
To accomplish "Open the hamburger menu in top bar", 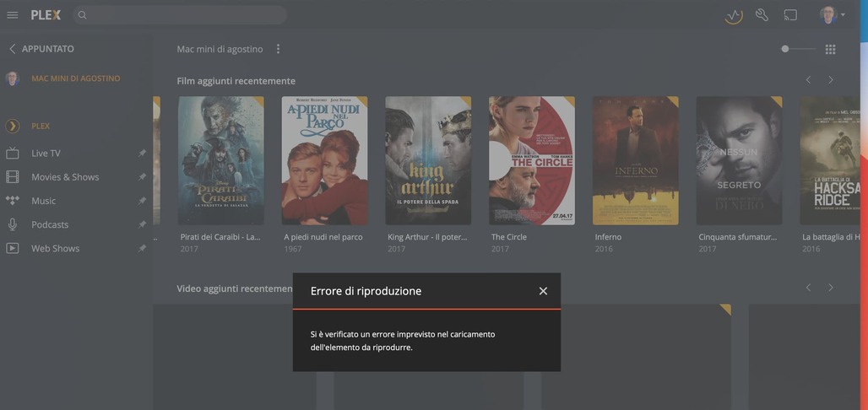I will [12, 15].
